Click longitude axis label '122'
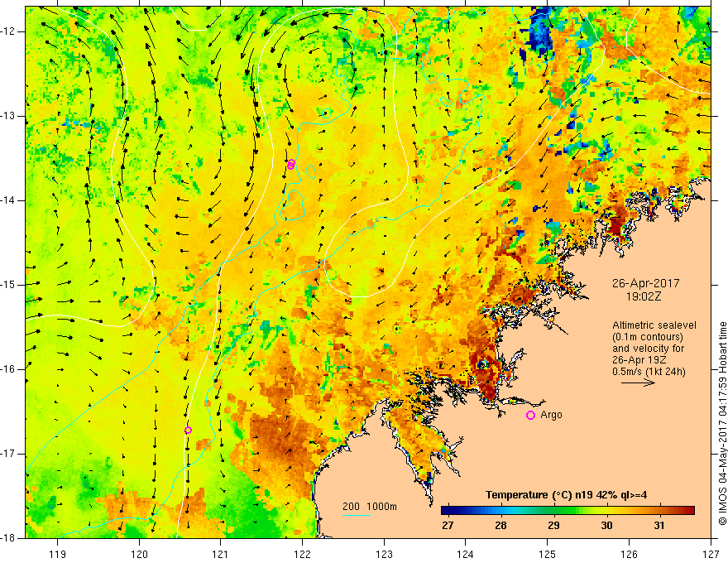The image size is (728, 563). 302,554
